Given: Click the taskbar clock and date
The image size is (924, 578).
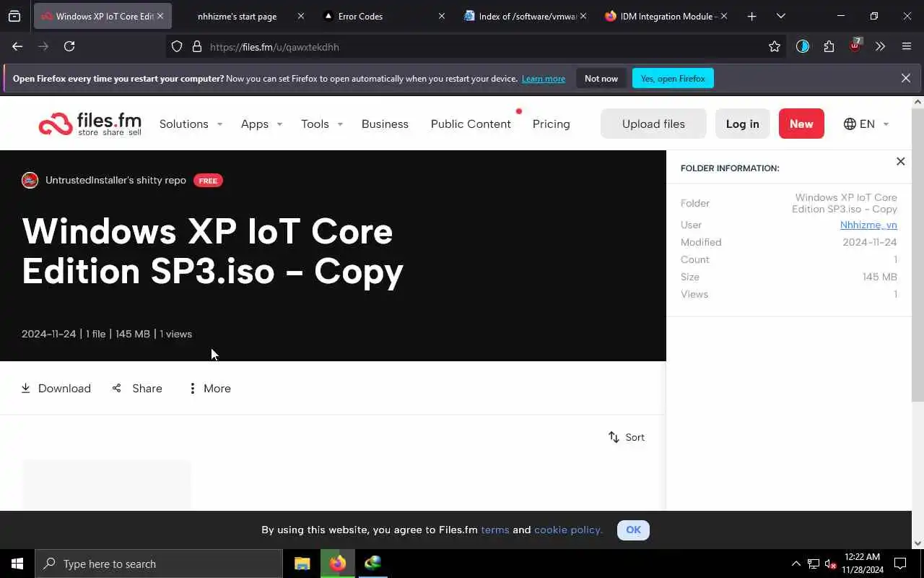Looking at the screenshot, I should pos(862,564).
